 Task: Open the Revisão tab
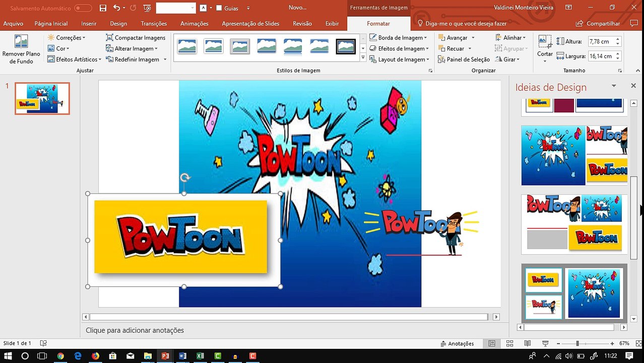tap(302, 24)
